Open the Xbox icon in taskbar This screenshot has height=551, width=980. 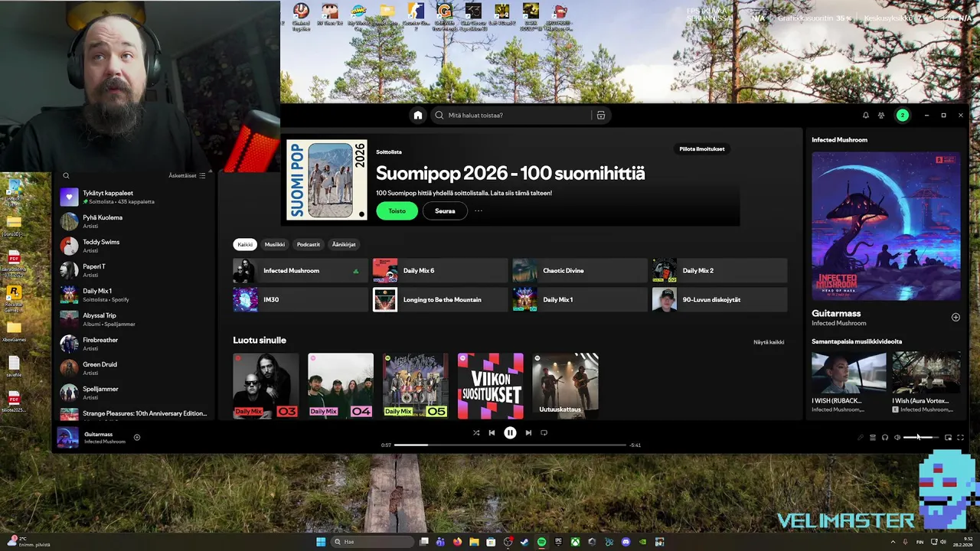(x=575, y=542)
